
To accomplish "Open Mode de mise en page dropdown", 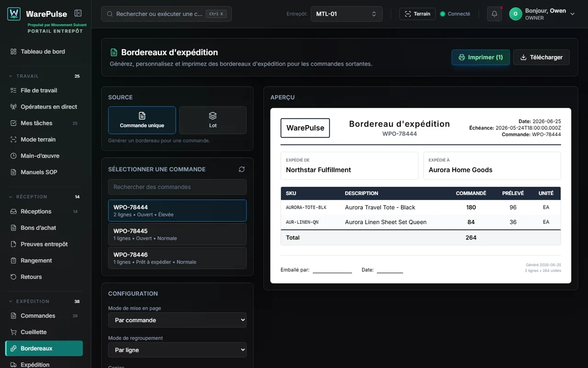I will click(177, 320).
